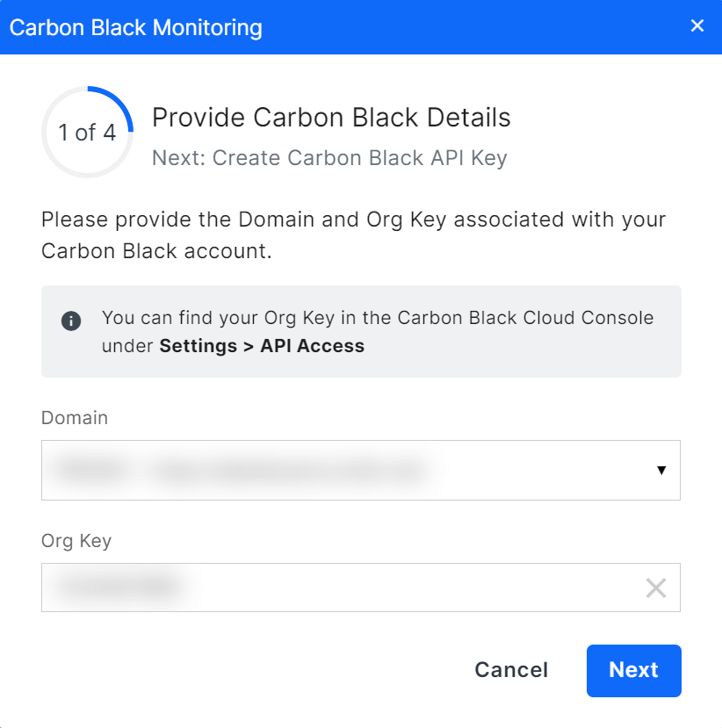Click the heading Provide Carbon Black Details
The width and height of the screenshot is (722, 728).
tap(331, 117)
